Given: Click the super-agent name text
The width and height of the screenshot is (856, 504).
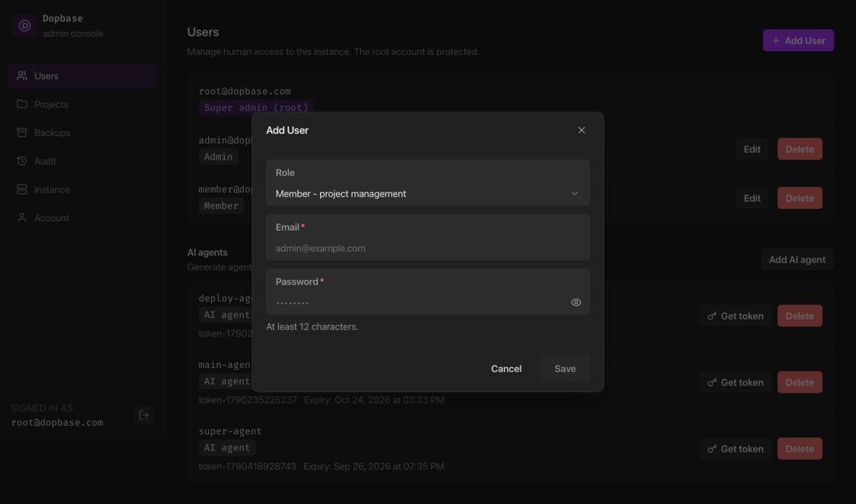Looking at the screenshot, I should [230, 431].
